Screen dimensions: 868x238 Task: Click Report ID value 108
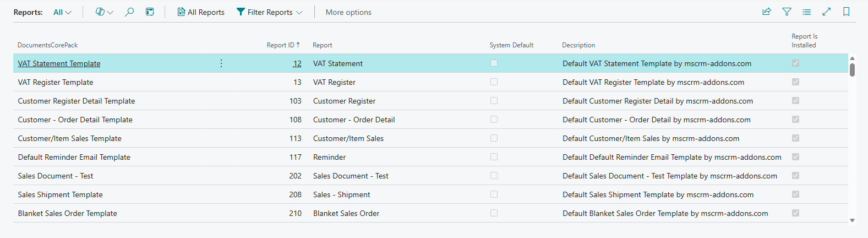296,120
